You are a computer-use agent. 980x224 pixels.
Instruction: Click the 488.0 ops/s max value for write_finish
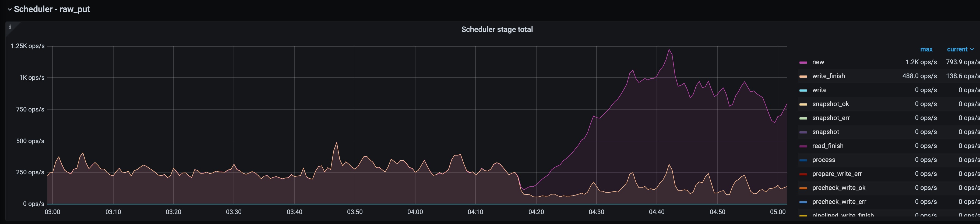pos(919,76)
